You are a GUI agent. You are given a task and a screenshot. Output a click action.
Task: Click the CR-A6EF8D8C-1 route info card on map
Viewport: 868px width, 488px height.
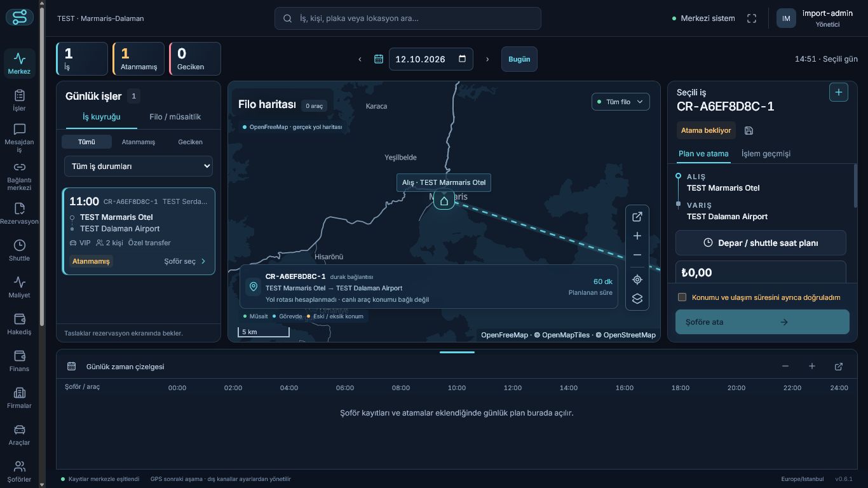tap(429, 287)
